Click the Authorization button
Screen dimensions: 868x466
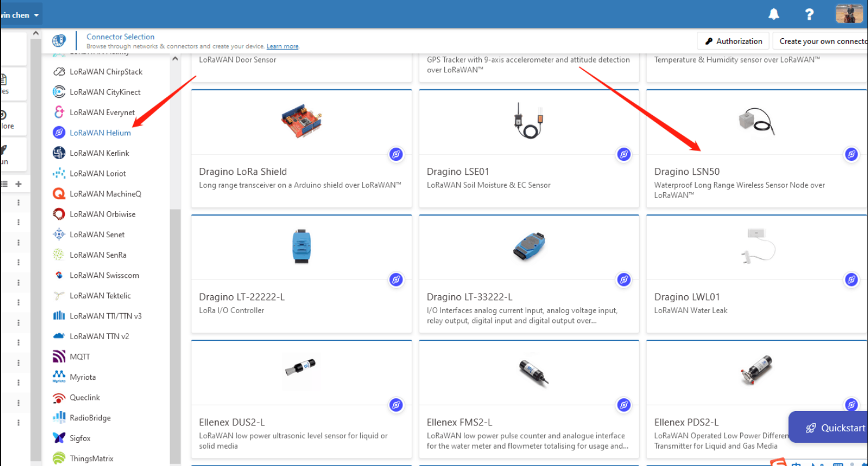(x=733, y=41)
